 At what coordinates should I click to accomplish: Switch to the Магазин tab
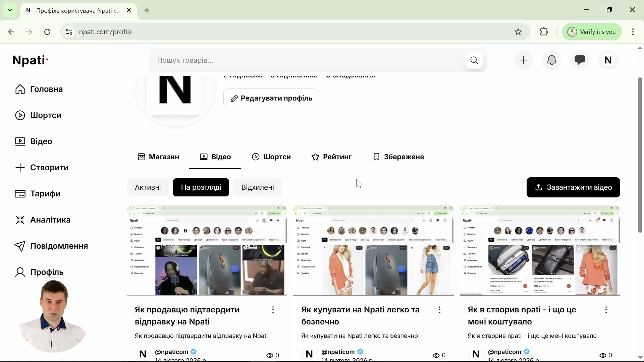(x=158, y=157)
